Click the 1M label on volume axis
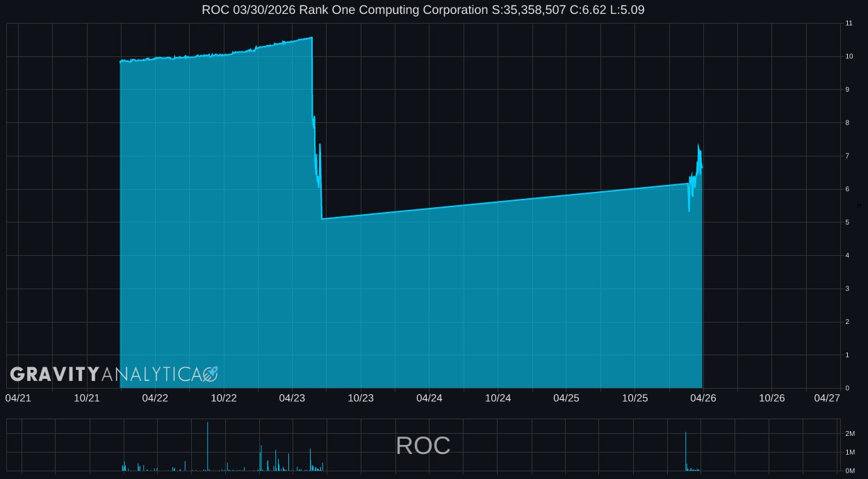The image size is (868, 479). pyautogui.click(x=850, y=453)
